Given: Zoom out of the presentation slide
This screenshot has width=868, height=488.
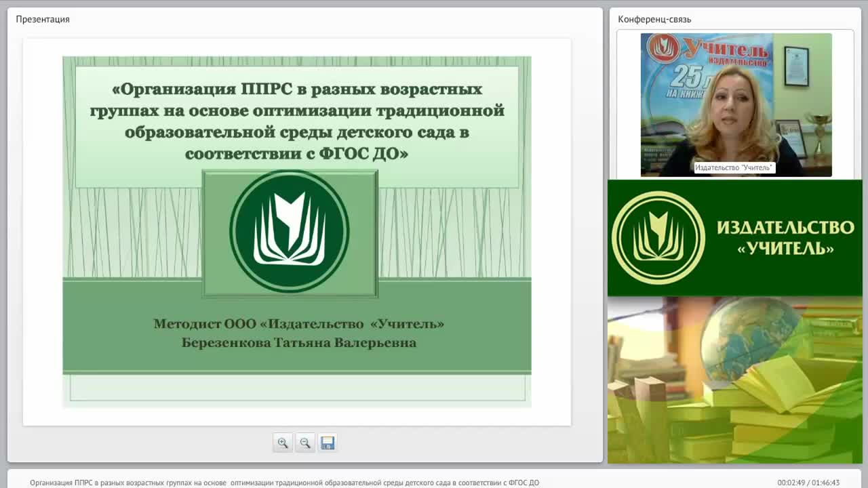Looking at the screenshot, I should [x=305, y=443].
